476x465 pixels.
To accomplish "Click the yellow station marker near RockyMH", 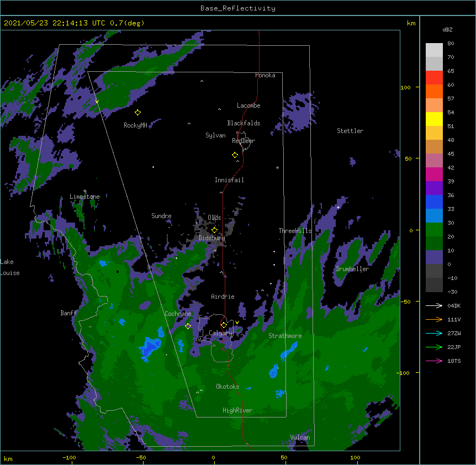I will point(137,113).
